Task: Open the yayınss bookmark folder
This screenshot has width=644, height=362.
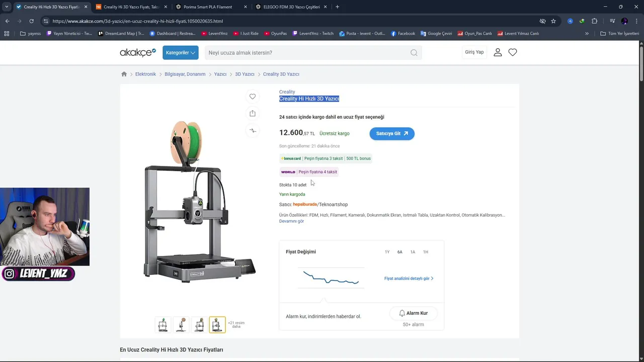Action: tap(30, 34)
